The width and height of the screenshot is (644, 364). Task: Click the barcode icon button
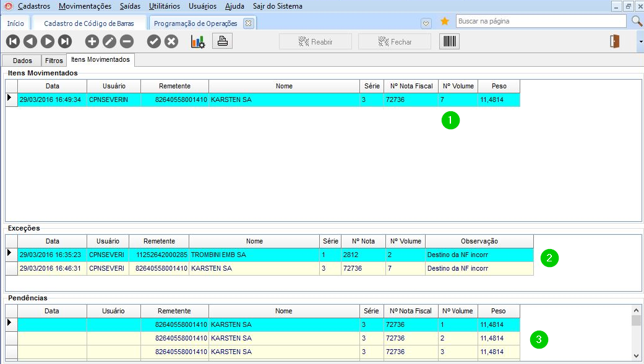(x=449, y=41)
